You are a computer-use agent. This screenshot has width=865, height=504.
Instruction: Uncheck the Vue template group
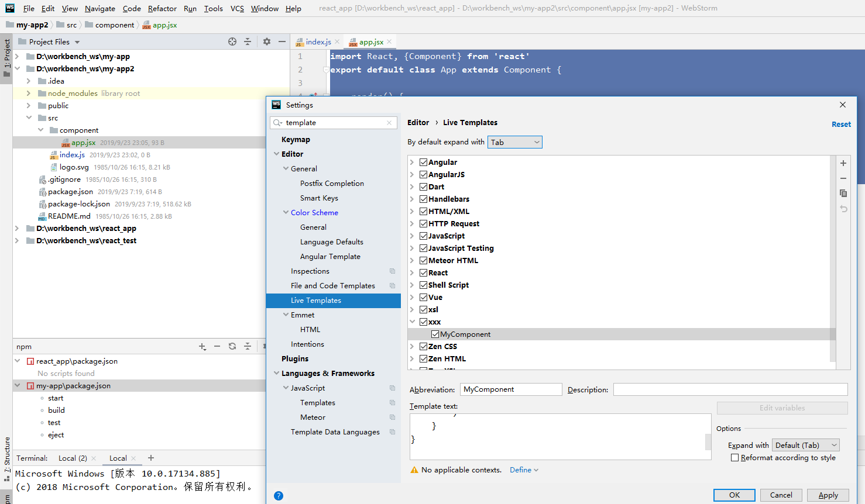click(423, 298)
